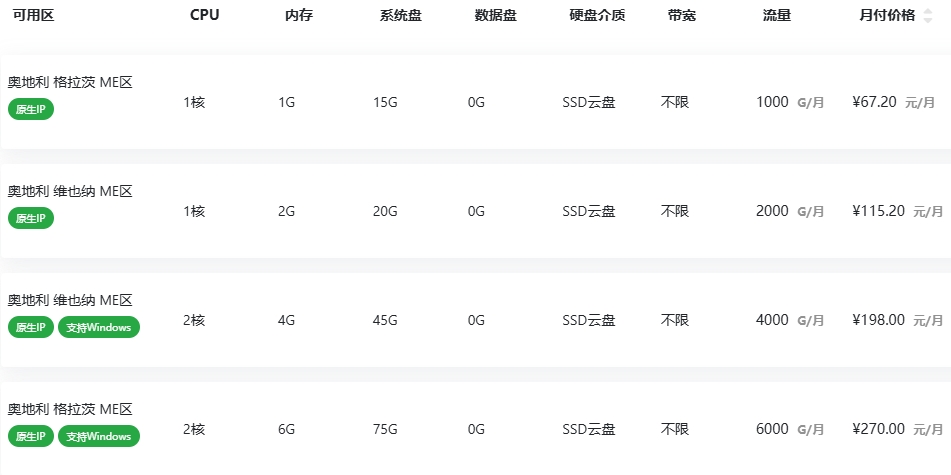The width and height of the screenshot is (951, 475).
Task: Select the 数据盘 column header
Action: (495, 16)
